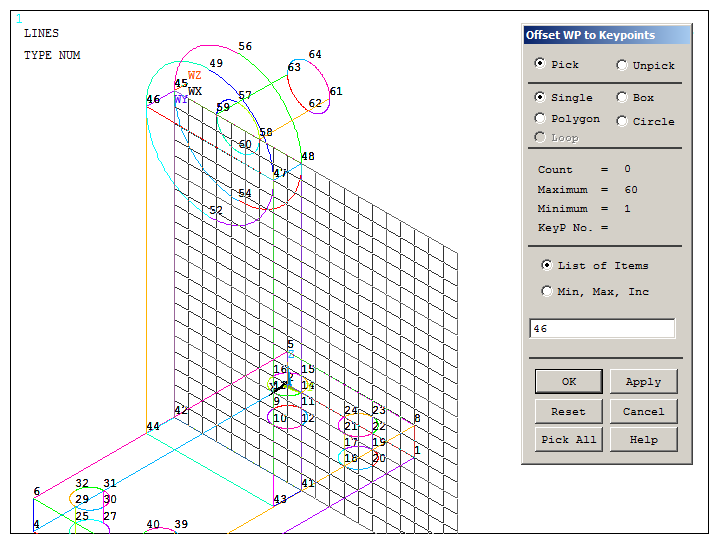Select the Pick radio button
Screen dimensions: 720x546
pyautogui.click(x=541, y=64)
